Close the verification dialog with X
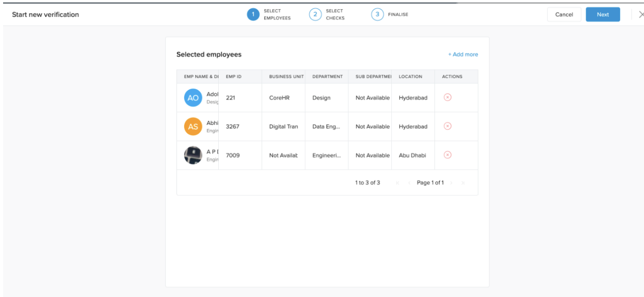Screen dimensions: 644x297 (x=640, y=14)
